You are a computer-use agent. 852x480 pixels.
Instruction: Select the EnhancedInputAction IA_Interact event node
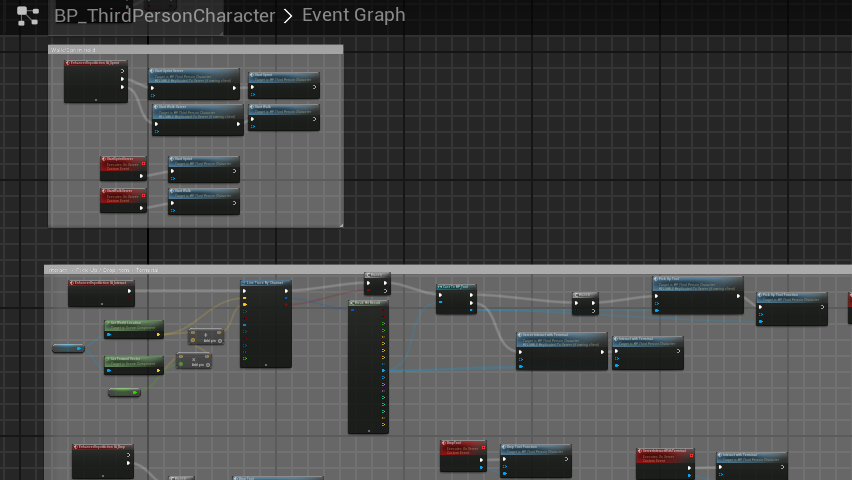pos(101,293)
